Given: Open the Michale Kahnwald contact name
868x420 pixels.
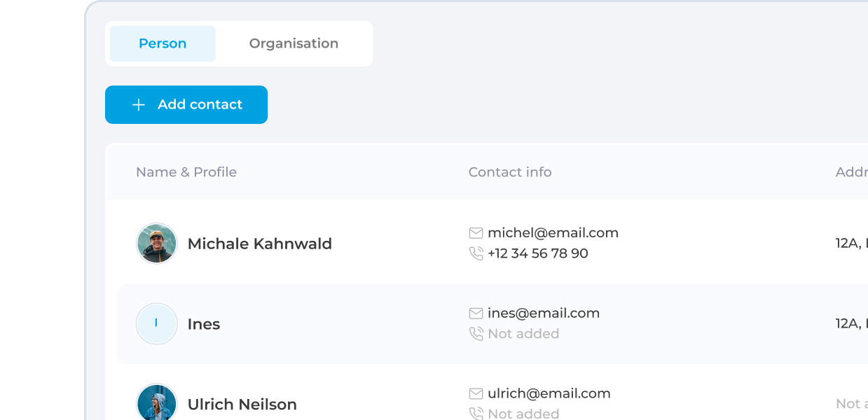Looking at the screenshot, I should 259,244.
